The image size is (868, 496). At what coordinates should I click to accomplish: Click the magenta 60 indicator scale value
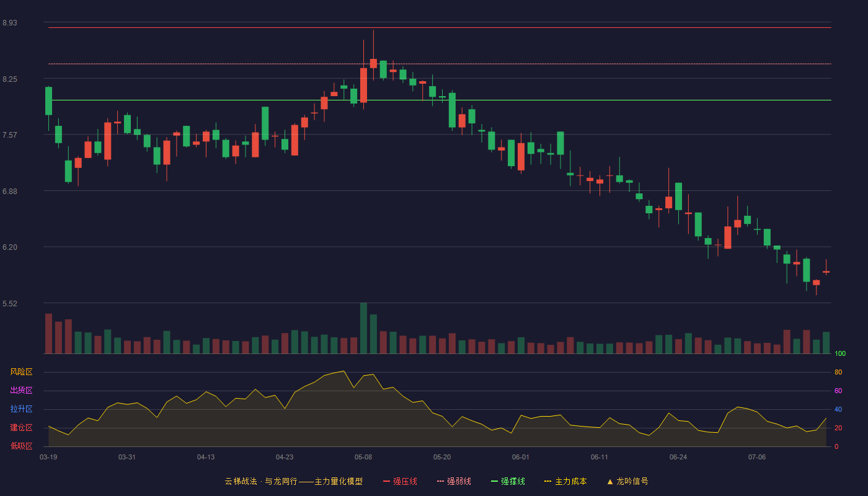click(838, 391)
